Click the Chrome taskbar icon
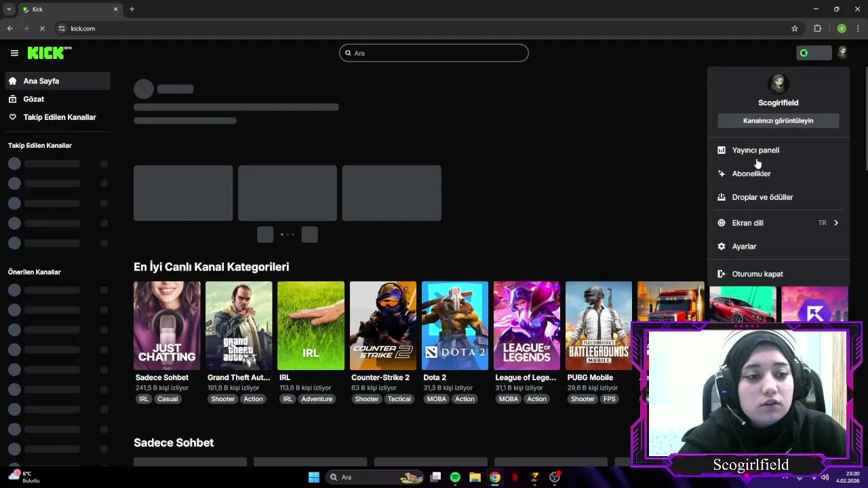 tap(495, 477)
